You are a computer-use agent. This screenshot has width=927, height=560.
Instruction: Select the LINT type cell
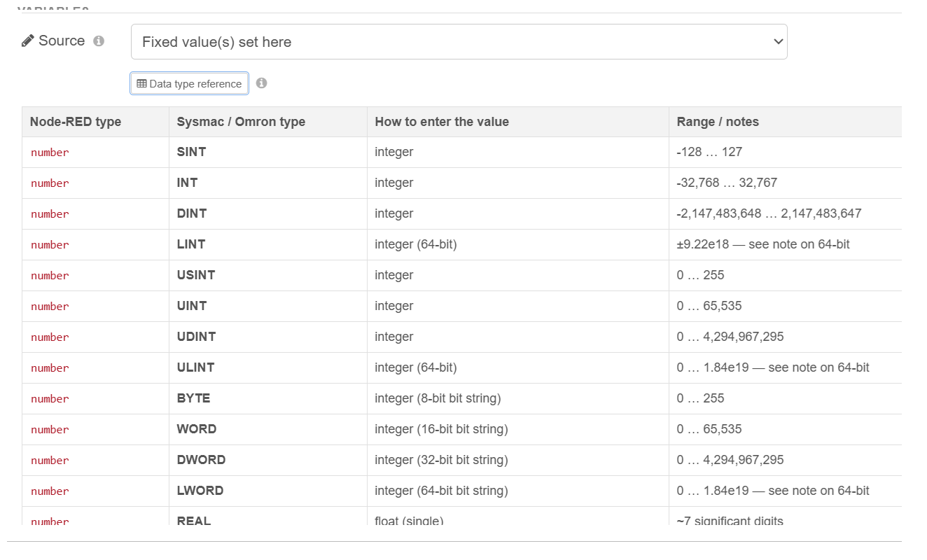coord(267,244)
